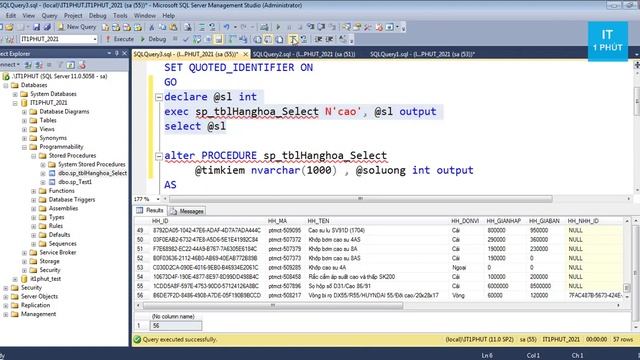Click the Connect Object Explorer icon
The height and width of the screenshot is (360, 640).
tap(28, 65)
